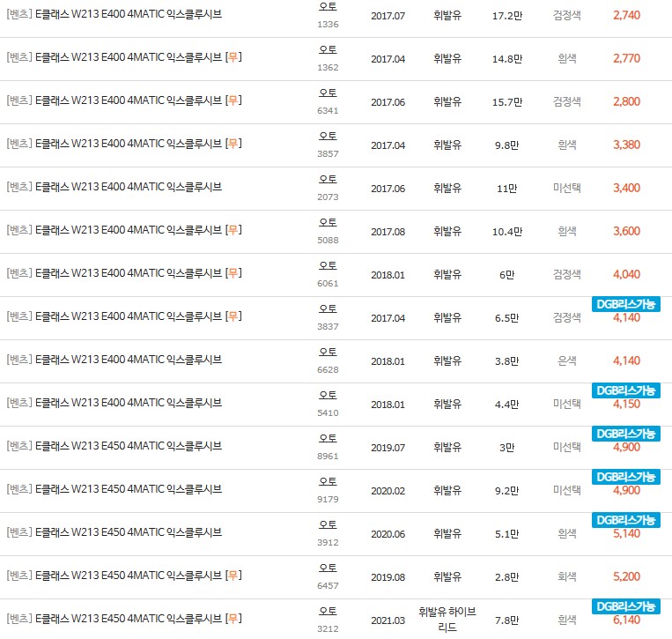Click the [무] marker in row 6341
This screenshot has height=639, width=672.
pos(233,100)
